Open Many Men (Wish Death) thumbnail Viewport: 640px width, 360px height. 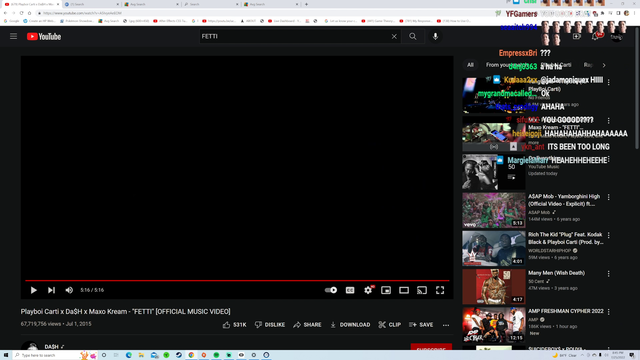coord(494,287)
